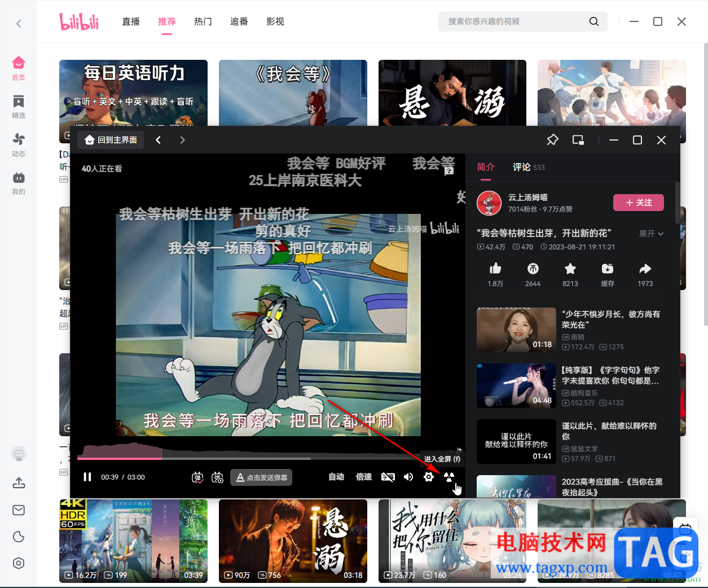Viewport: 708px width, 588px height.
Task: Open upload icon in left sidebar
Action: [x=19, y=483]
